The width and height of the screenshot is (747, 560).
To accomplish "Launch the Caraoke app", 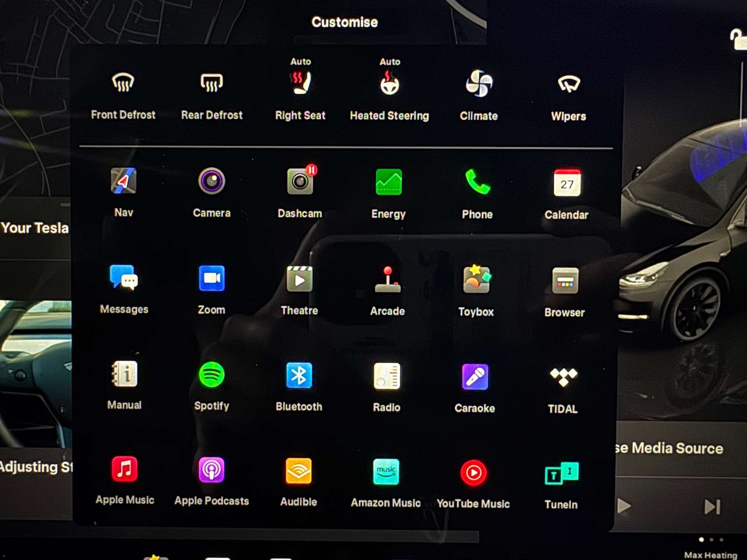I will 475,377.
